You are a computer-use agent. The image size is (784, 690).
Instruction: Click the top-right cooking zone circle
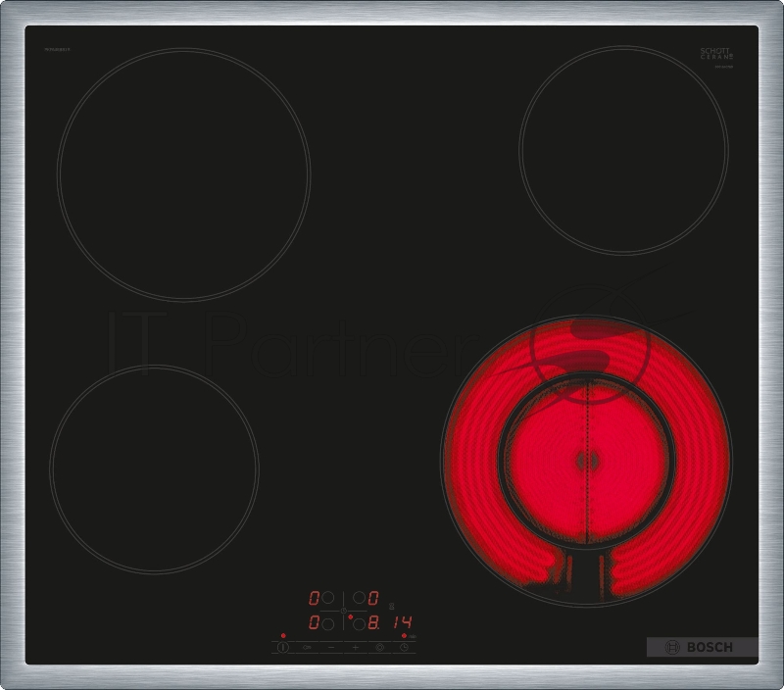click(x=623, y=149)
